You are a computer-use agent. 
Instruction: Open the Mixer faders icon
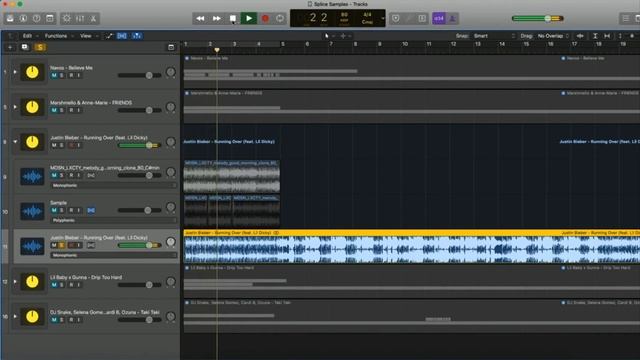click(80, 18)
